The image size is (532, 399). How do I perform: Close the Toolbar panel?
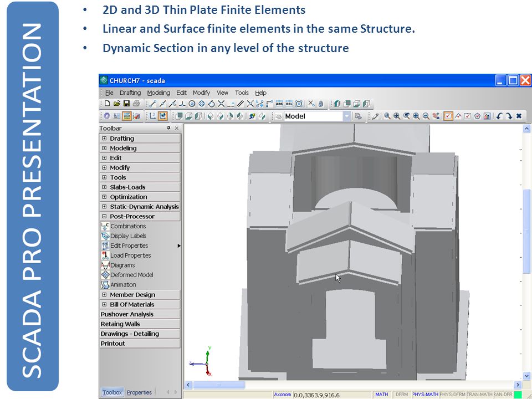tap(176, 128)
